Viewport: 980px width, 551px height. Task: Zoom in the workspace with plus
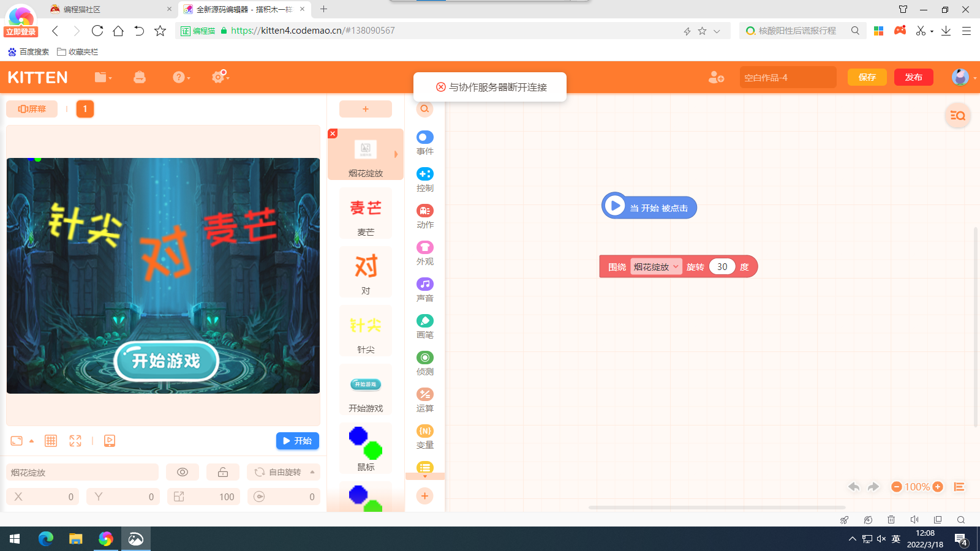tap(938, 487)
